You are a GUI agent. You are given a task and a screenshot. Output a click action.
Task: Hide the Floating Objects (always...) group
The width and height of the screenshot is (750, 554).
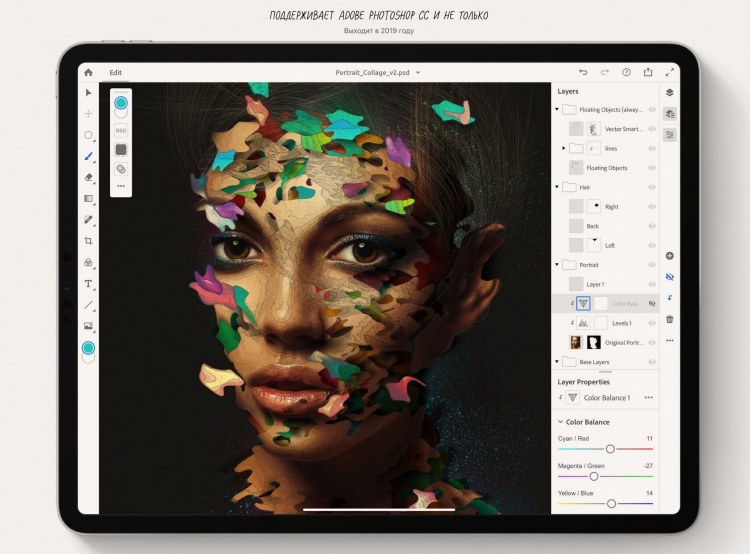click(x=651, y=110)
